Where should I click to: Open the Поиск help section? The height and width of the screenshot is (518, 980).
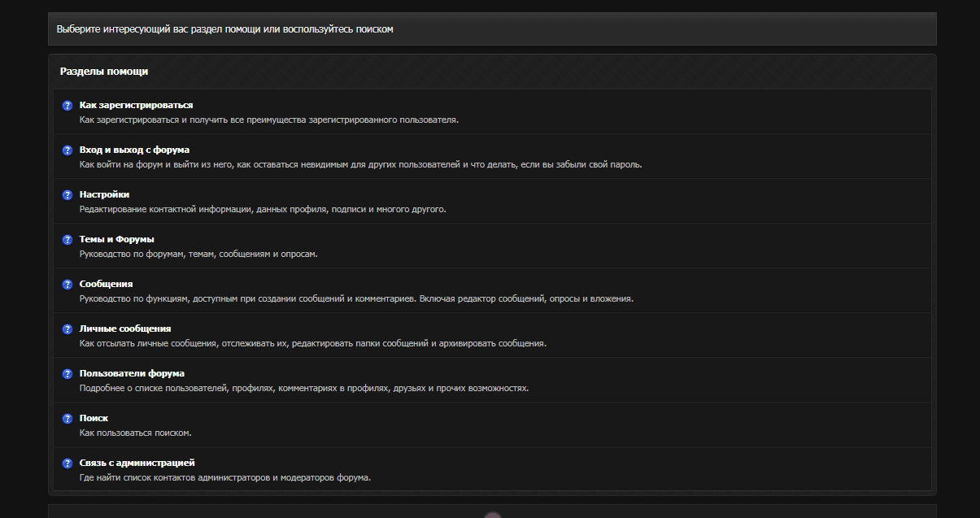(x=94, y=418)
